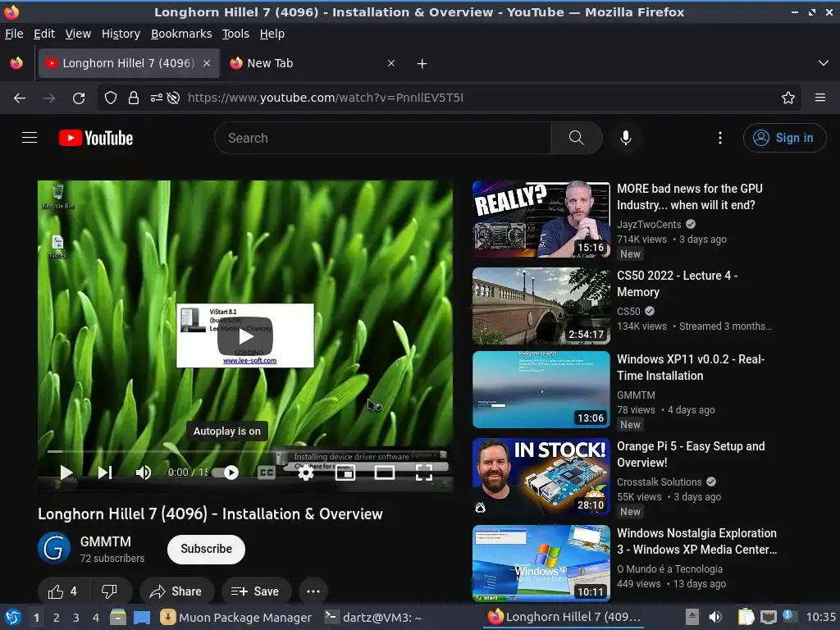Open the GMMTM channel avatar

54,549
